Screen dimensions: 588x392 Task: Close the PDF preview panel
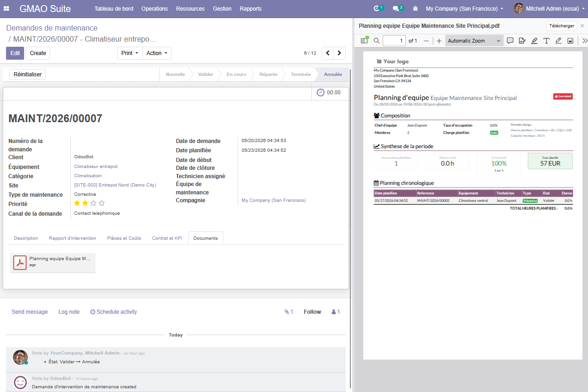pos(582,26)
